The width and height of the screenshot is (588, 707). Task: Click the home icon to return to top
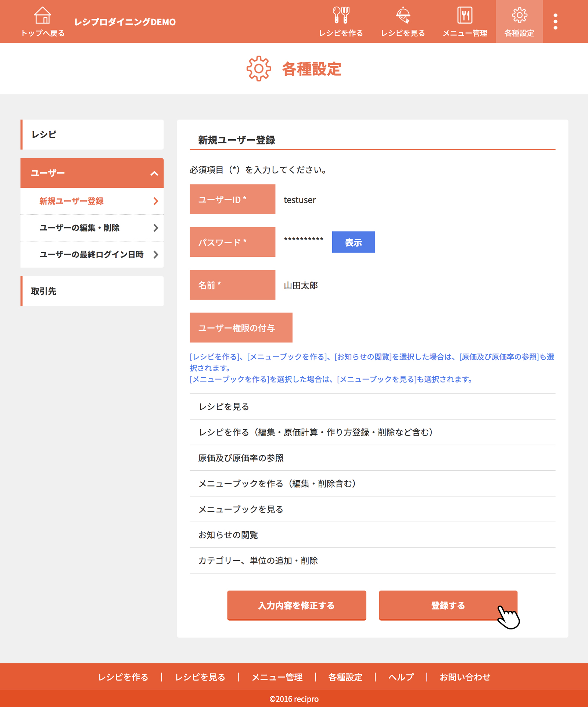(x=43, y=15)
